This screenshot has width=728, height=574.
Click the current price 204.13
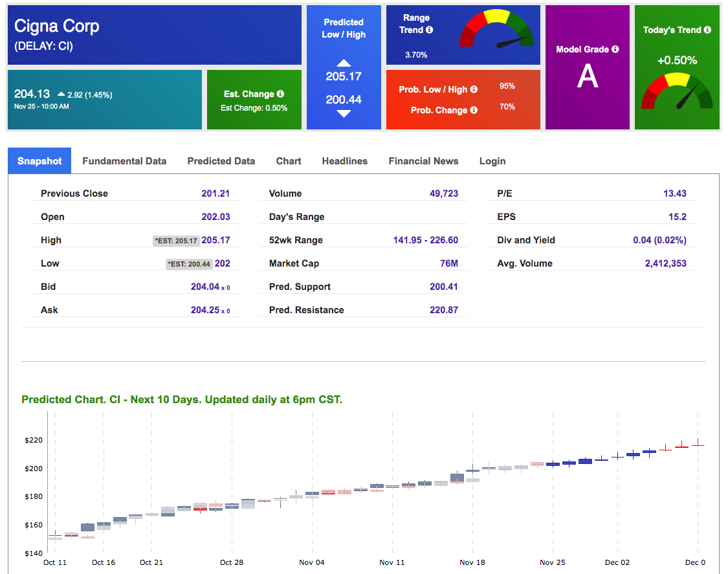pos(32,94)
